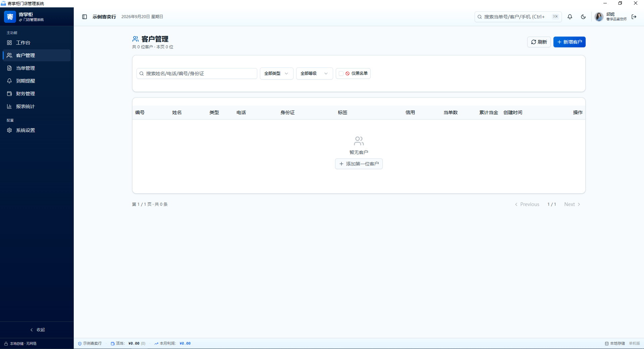Click the user avatar picture
Viewport: 644px width, 349px height.
599,17
